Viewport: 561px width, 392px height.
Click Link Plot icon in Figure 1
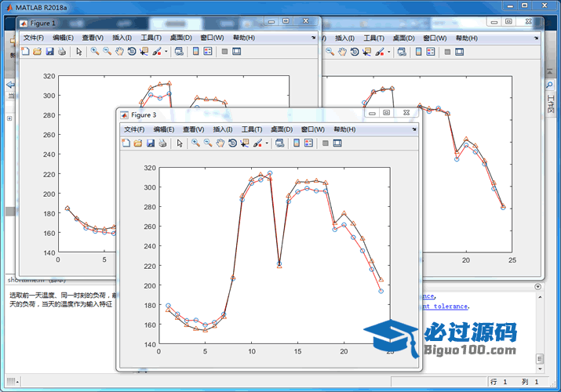coord(179,52)
